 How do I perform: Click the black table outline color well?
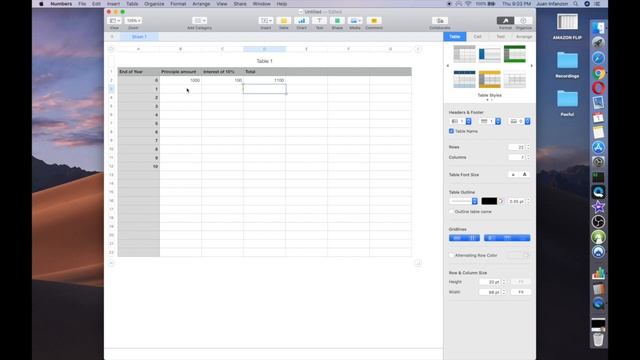tap(489, 201)
